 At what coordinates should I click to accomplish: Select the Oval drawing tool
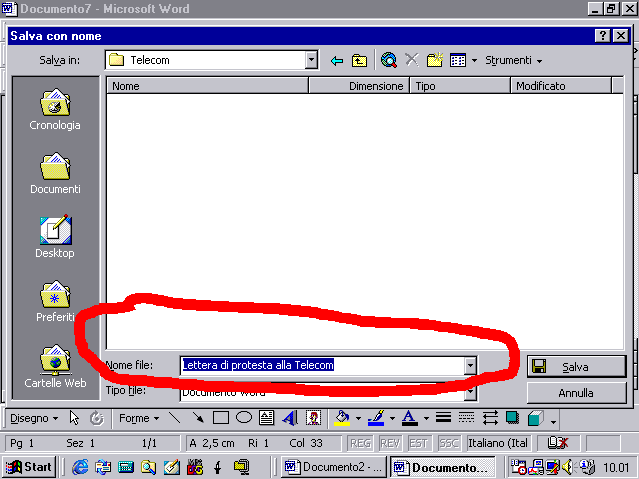[x=244, y=418]
